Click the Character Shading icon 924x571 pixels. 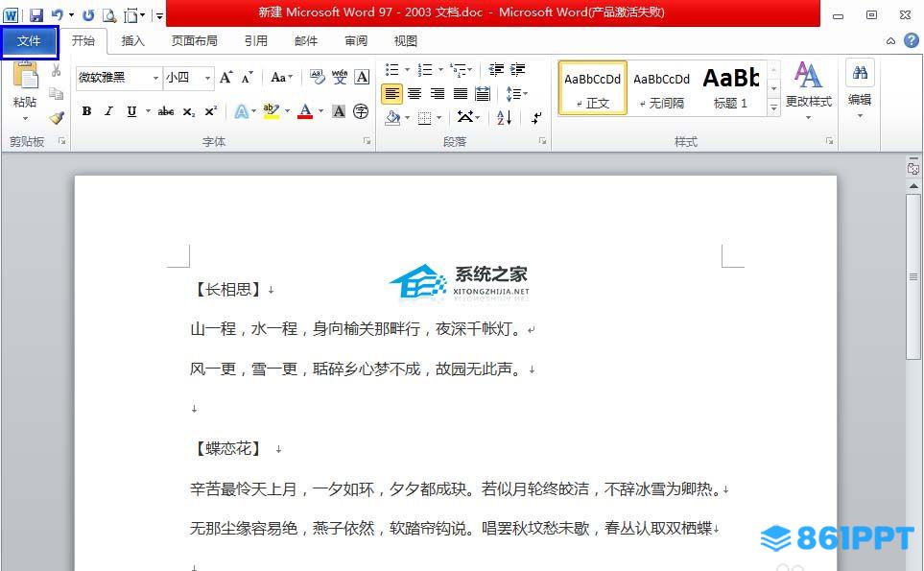tap(339, 111)
